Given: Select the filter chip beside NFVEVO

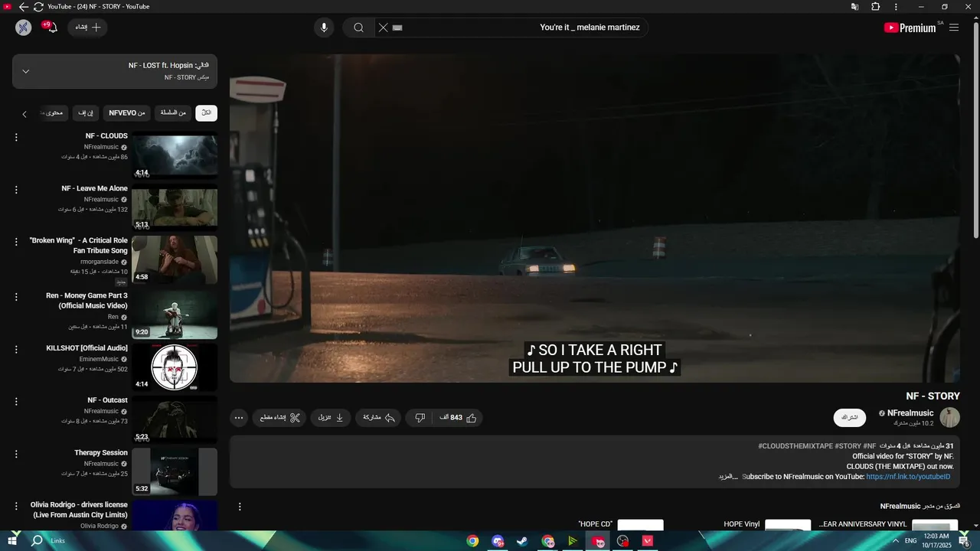Looking at the screenshot, I should click(173, 113).
